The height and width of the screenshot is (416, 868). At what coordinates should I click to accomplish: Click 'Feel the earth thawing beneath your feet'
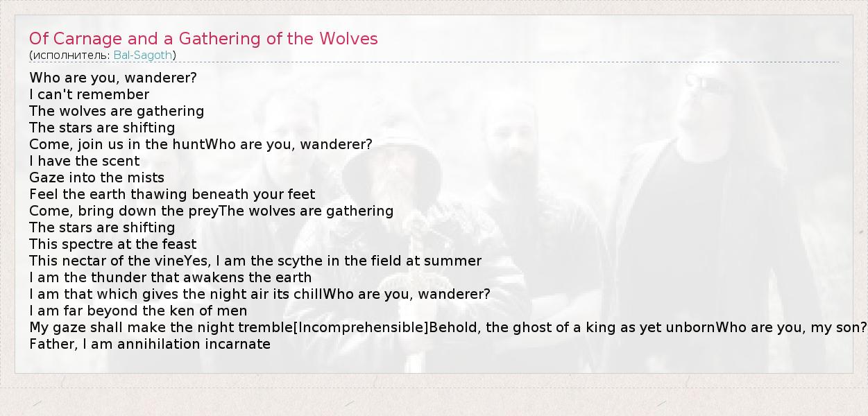point(172,194)
